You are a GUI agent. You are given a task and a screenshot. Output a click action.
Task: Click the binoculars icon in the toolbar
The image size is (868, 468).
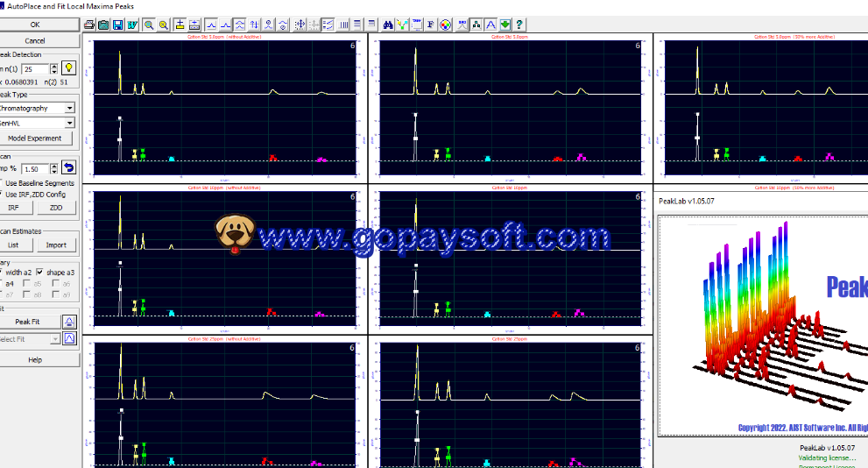pyautogui.click(x=388, y=25)
